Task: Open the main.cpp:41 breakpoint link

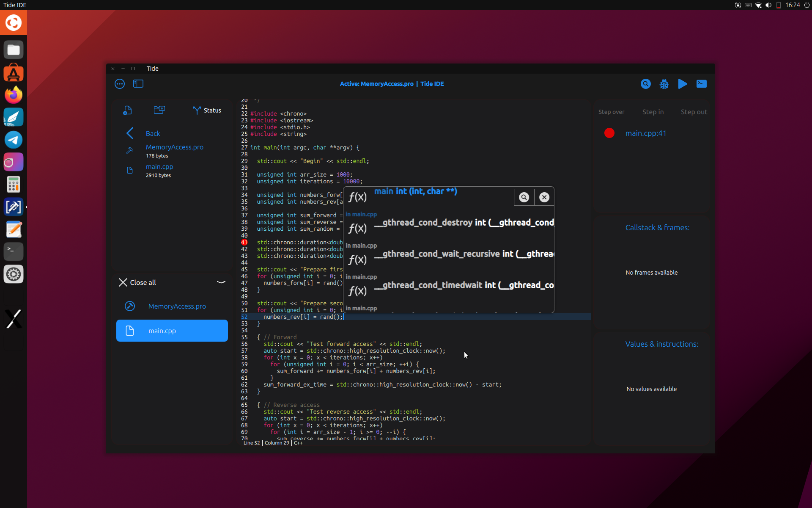Action: (x=646, y=133)
